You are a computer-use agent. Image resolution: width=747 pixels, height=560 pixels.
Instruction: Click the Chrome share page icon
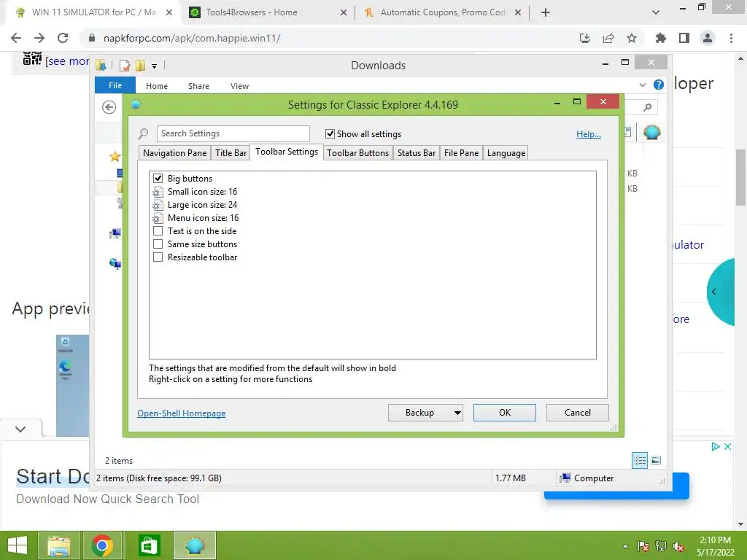(x=608, y=38)
